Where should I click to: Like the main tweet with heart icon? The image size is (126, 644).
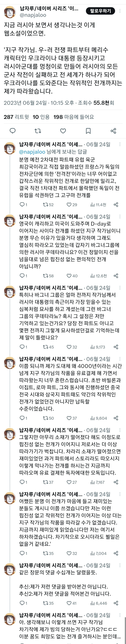63,131
